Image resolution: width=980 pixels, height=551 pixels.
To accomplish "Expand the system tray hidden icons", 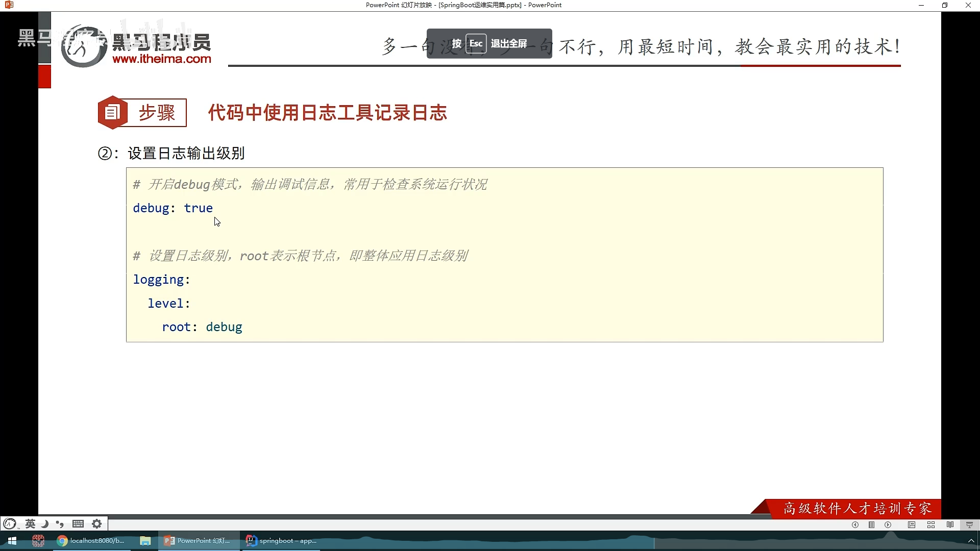I will pyautogui.click(x=971, y=541).
